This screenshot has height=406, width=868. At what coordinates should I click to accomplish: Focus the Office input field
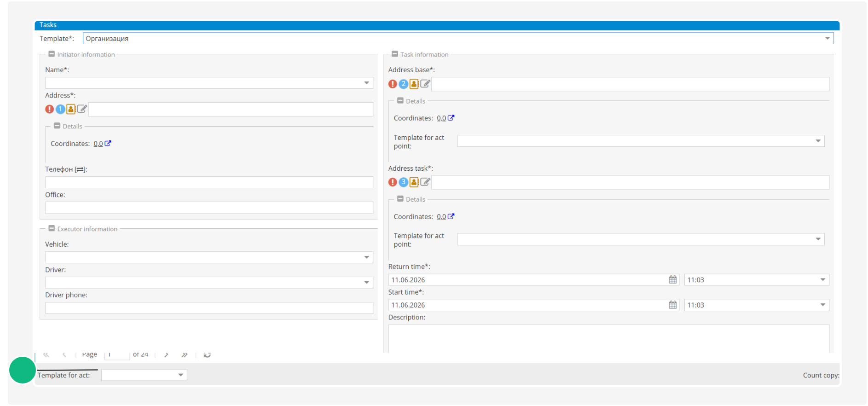209,208
